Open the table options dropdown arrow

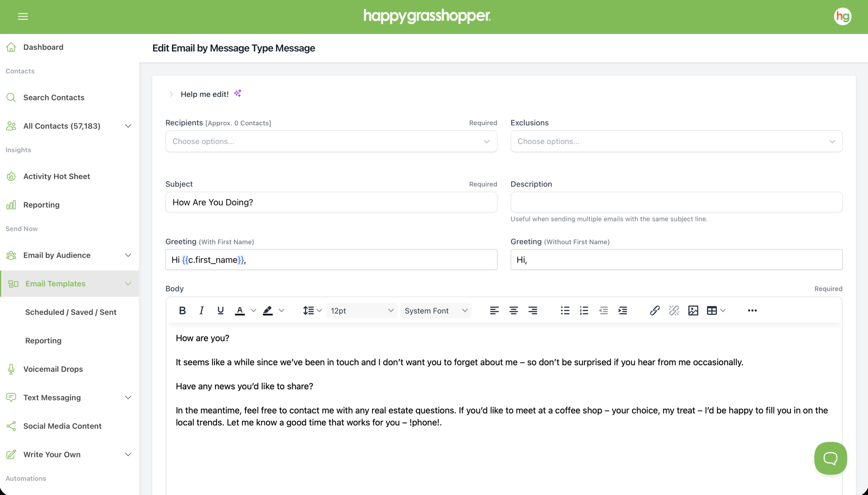point(723,311)
